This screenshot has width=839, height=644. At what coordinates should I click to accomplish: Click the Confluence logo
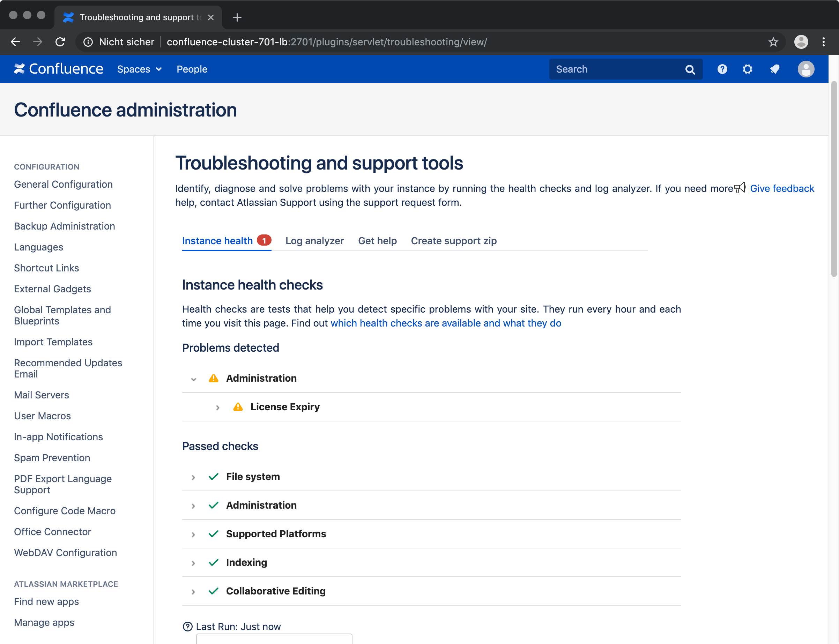(59, 69)
